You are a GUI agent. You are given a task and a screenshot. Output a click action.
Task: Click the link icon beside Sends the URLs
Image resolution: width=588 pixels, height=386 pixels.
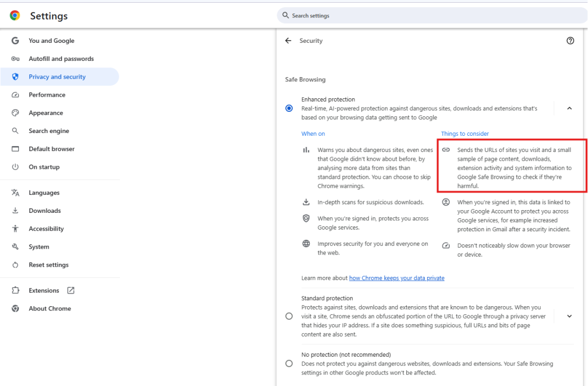point(446,150)
